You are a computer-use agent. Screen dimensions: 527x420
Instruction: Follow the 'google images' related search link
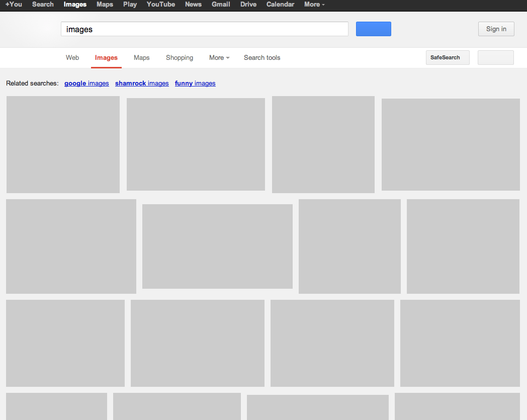(x=86, y=83)
